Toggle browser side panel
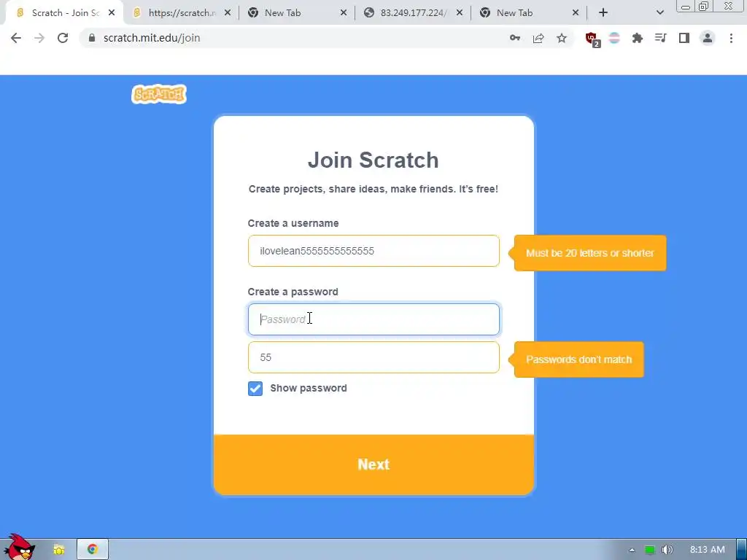747x560 pixels. (x=684, y=38)
